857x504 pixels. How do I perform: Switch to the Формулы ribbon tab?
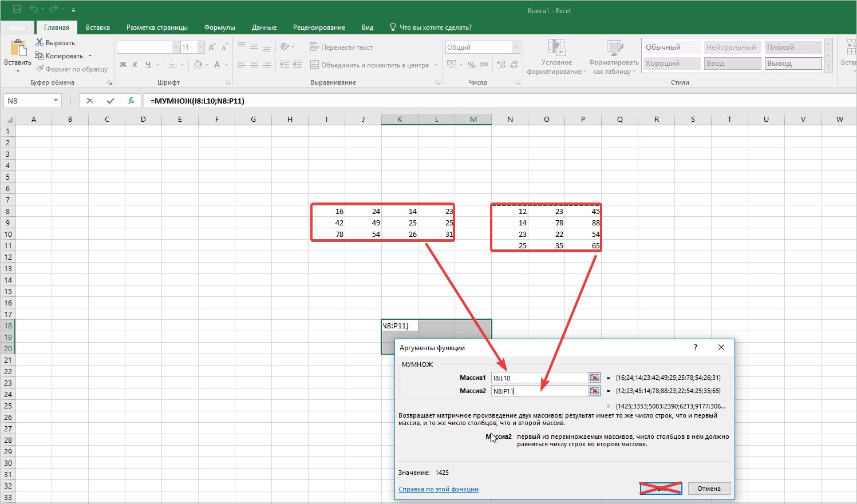pyautogui.click(x=220, y=27)
